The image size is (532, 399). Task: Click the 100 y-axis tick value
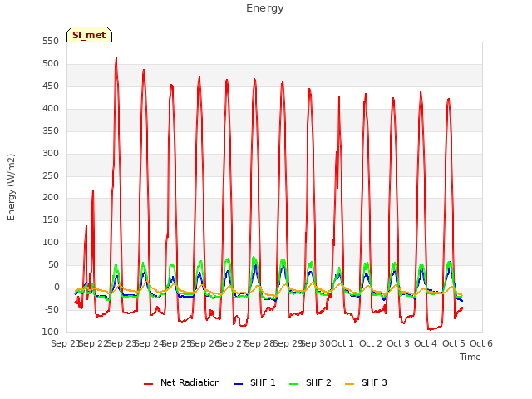coord(51,242)
